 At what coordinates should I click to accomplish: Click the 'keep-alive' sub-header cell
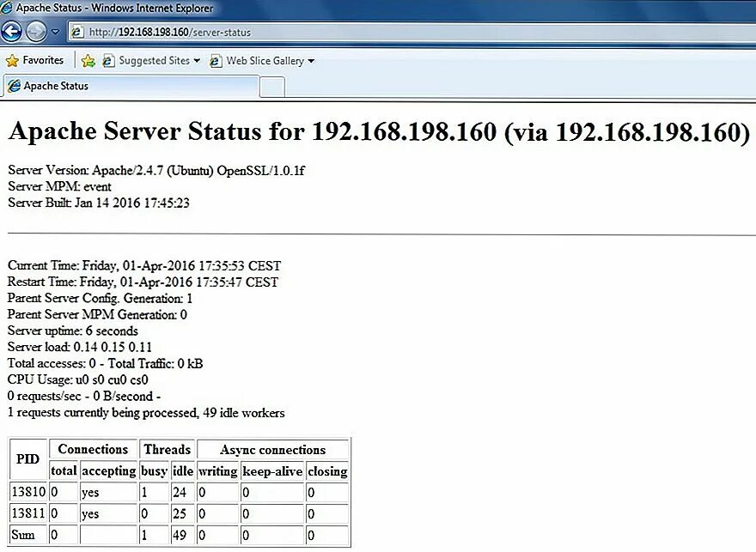pyautogui.click(x=272, y=470)
